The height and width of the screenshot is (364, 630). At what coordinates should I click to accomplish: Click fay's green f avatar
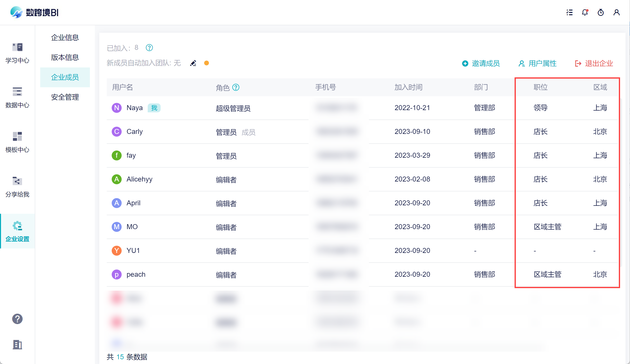point(116,155)
